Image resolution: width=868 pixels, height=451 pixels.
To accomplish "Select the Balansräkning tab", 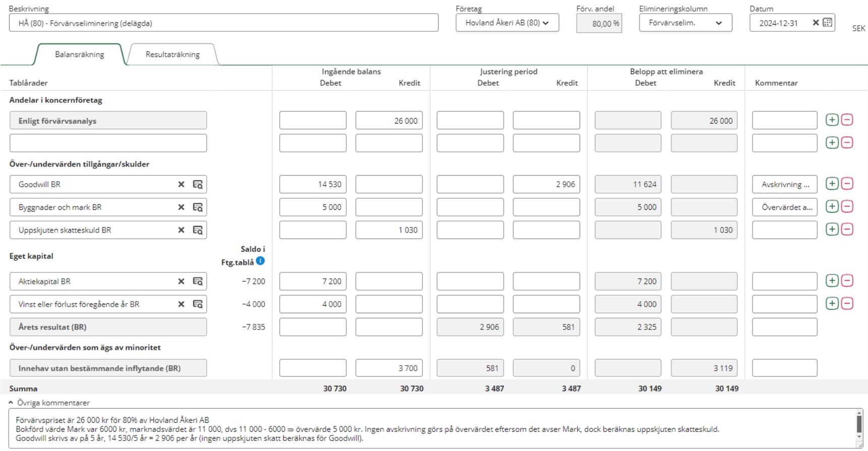I will [79, 54].
